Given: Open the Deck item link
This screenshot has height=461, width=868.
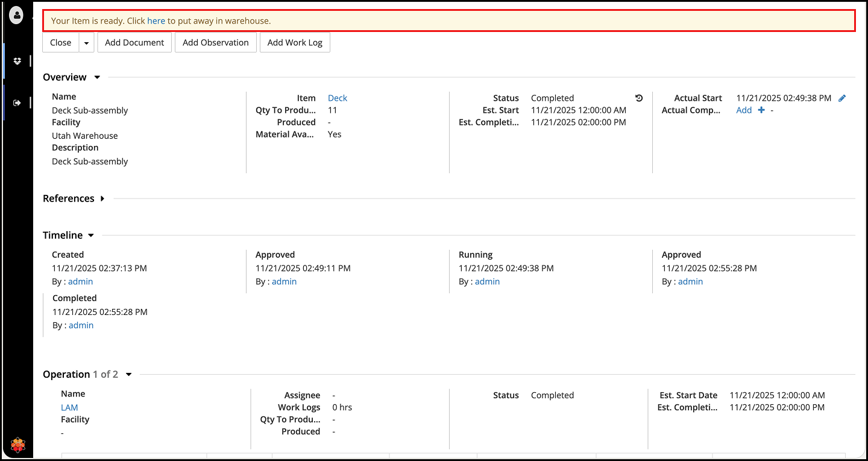Looking at the screenshot, I should 338,98.
